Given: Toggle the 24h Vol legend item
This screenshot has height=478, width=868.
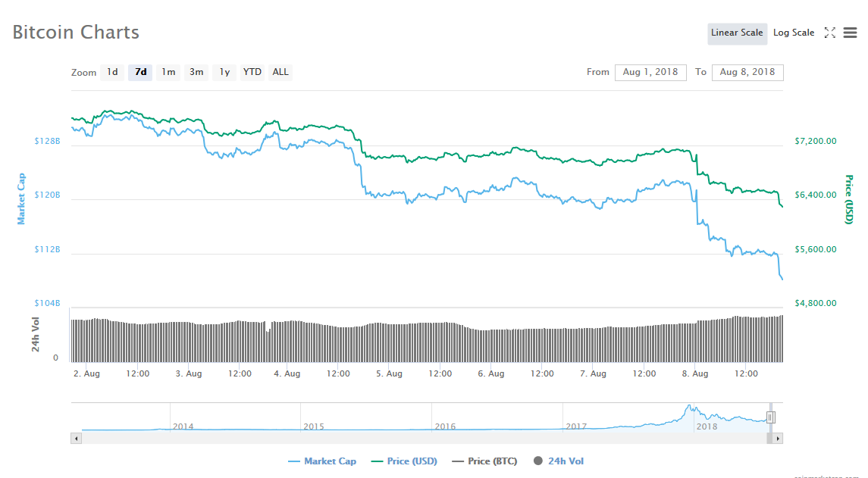Looking at the screenshot, I should coord(558,461).
